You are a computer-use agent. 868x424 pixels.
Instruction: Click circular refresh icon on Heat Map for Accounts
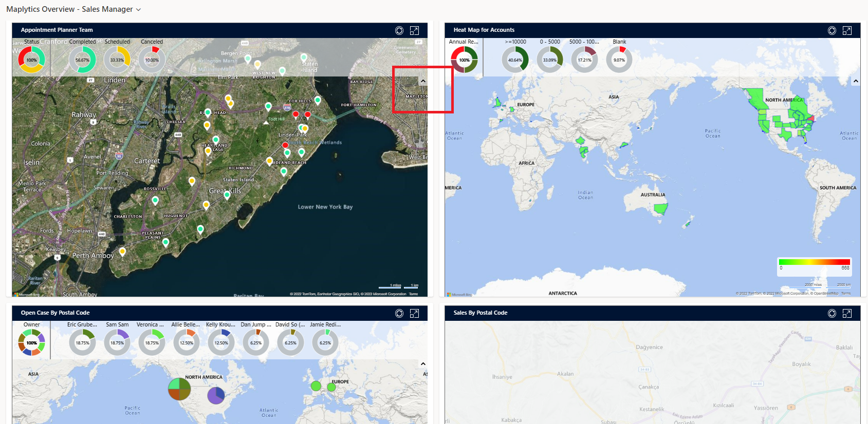(x=832, y=31)
